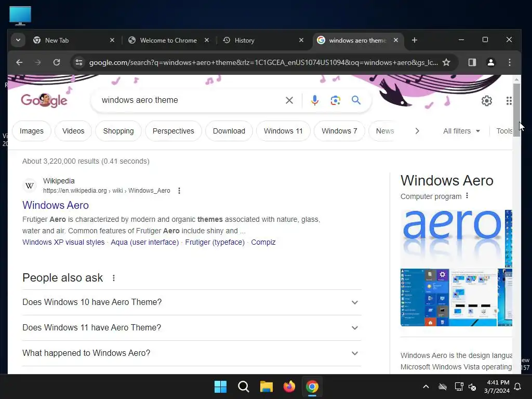532x399 pixels.
Task: Open the Compiz sitelink
Action: [263, 242]
